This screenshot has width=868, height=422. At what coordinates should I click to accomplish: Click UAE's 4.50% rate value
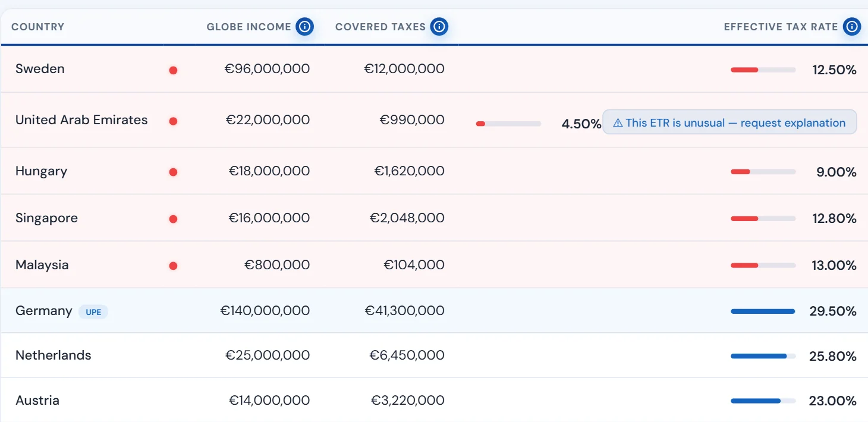click(x=581, y=124)
